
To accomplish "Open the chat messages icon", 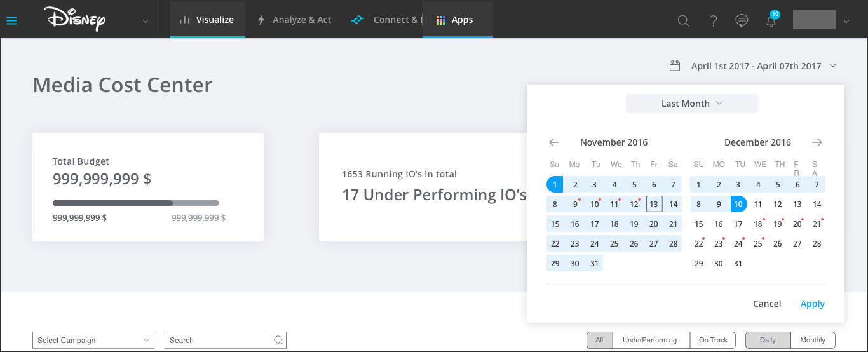I will click(x=742, y=20).
